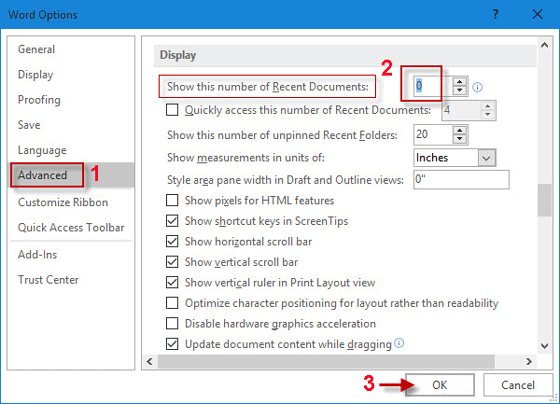Enable Quickly access Recent Documents checkbox

click(172, 110)
